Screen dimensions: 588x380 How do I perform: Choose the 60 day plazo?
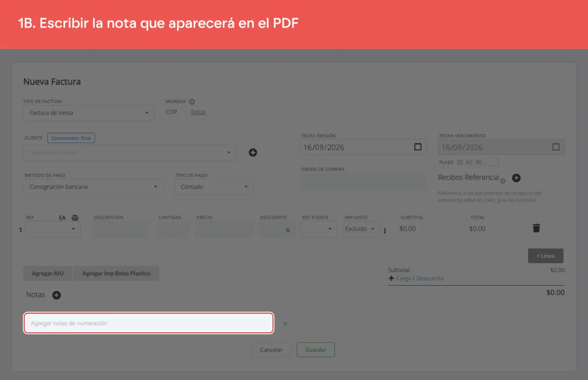(469, 162)
